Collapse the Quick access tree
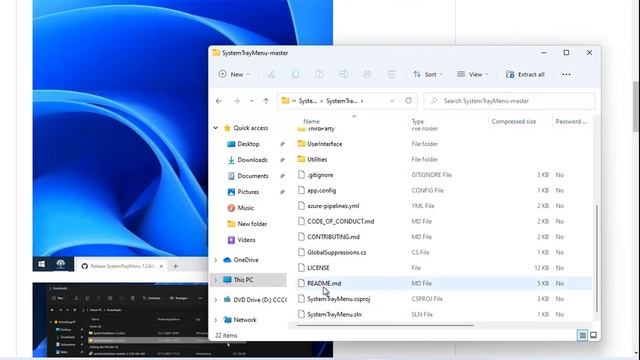 coord(216,128)
